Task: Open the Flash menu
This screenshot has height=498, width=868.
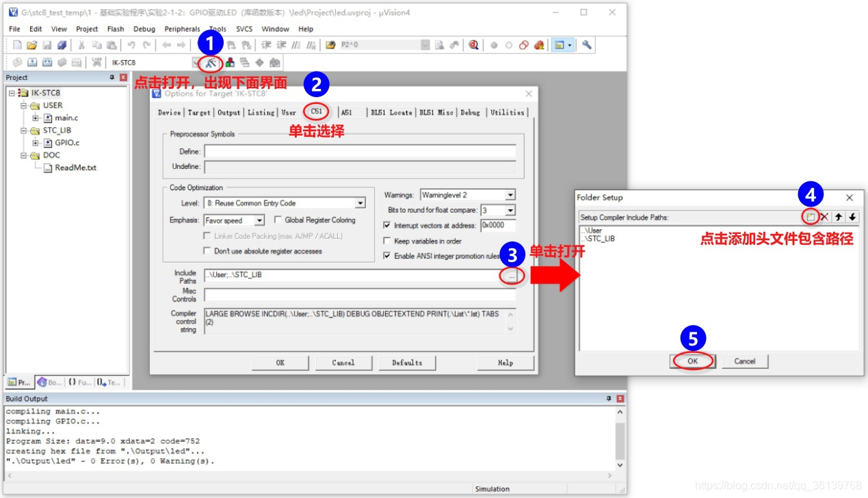Action: pyautogui.click(x=116, y=29)
